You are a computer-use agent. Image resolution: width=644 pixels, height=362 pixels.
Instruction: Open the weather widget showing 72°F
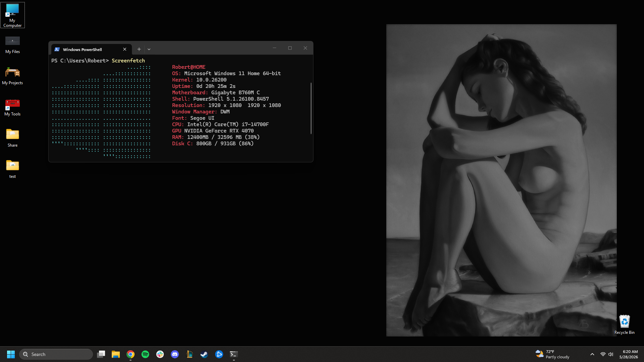coord(552,354)
